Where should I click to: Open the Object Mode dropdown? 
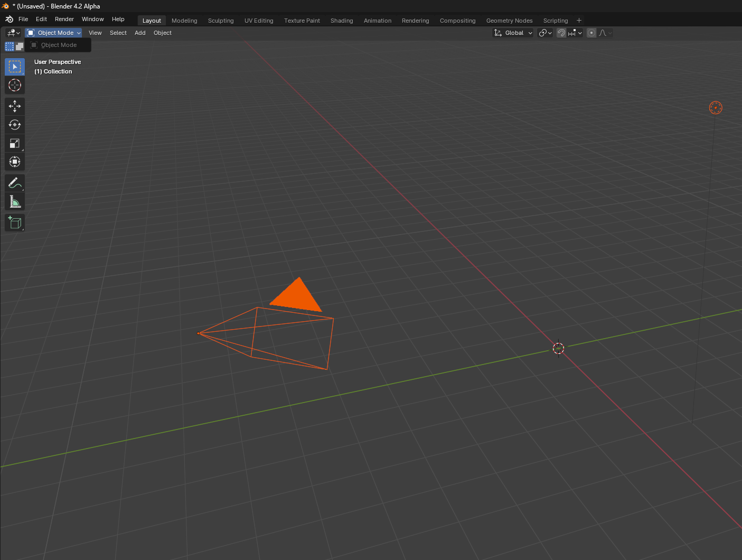coord(54,33)
